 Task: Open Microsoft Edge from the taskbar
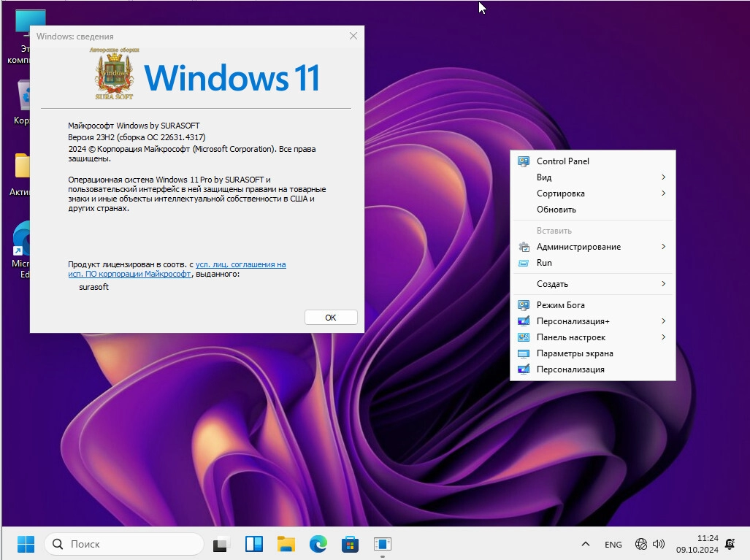tap(318, 544)
